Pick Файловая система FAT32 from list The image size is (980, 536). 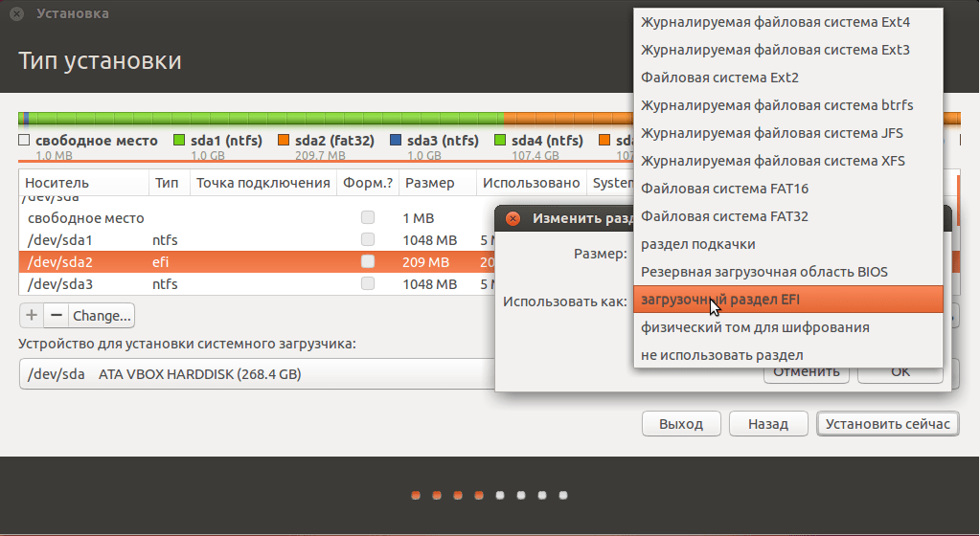pos(724,216)
